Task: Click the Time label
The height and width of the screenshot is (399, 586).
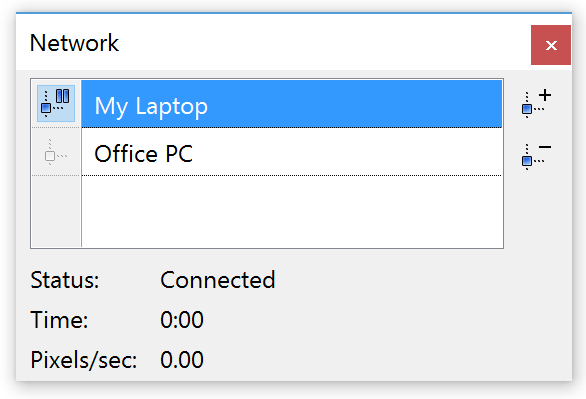Action: (59, 320)
